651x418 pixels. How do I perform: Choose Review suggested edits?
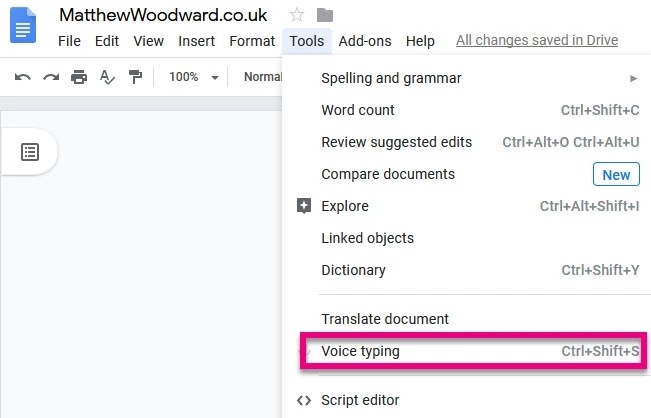click(x=466, y=142)
